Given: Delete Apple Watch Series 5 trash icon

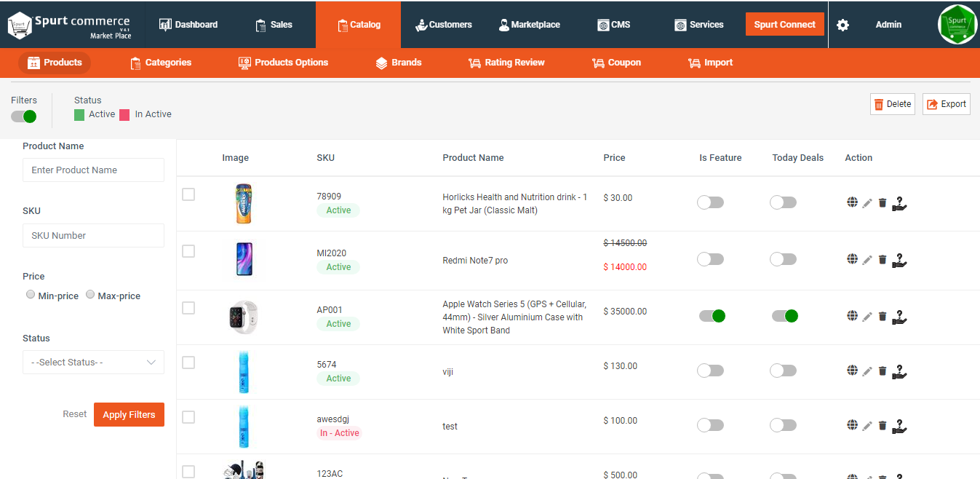Looking at the screenshot, I should coord(883,317).
